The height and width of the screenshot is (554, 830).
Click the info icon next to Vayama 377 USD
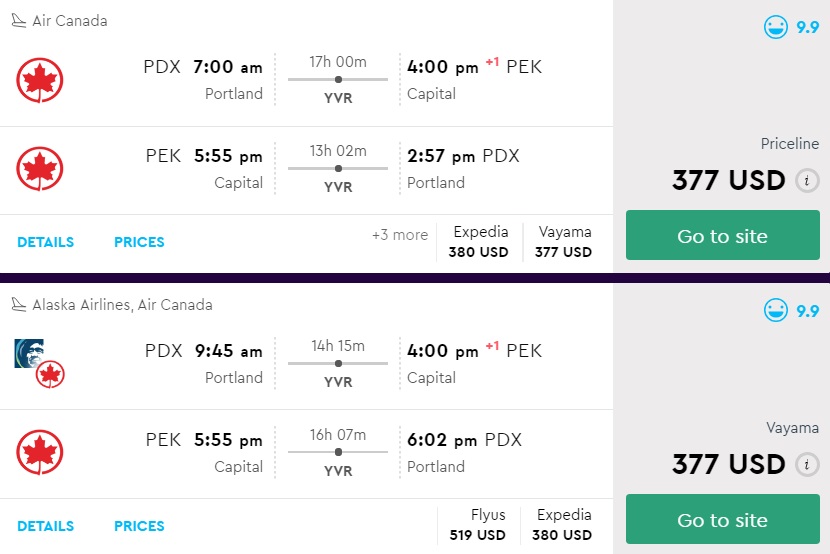[806, 465]
